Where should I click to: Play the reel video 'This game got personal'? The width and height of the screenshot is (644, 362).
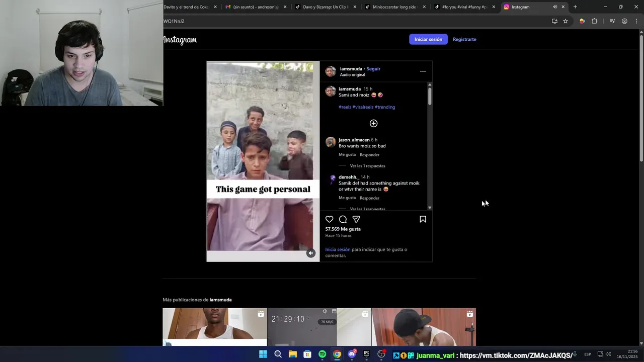pos(263,161)
